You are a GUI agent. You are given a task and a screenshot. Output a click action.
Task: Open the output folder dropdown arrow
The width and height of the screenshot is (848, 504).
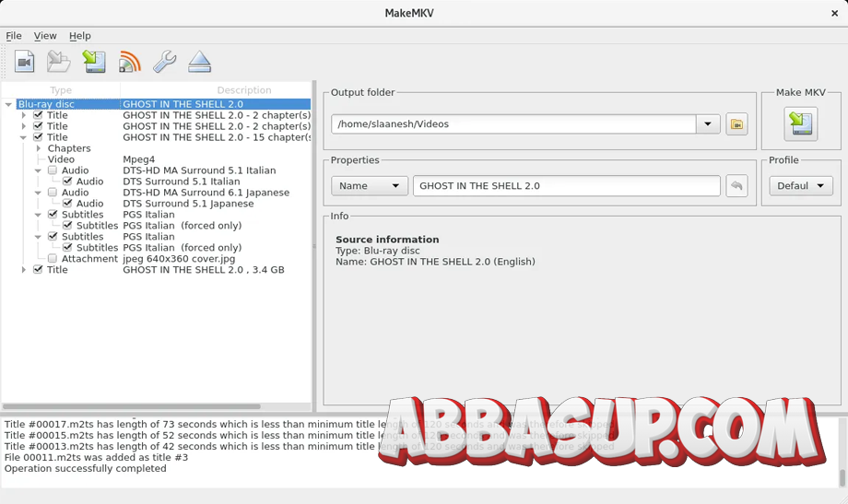[x=707, y=124]
